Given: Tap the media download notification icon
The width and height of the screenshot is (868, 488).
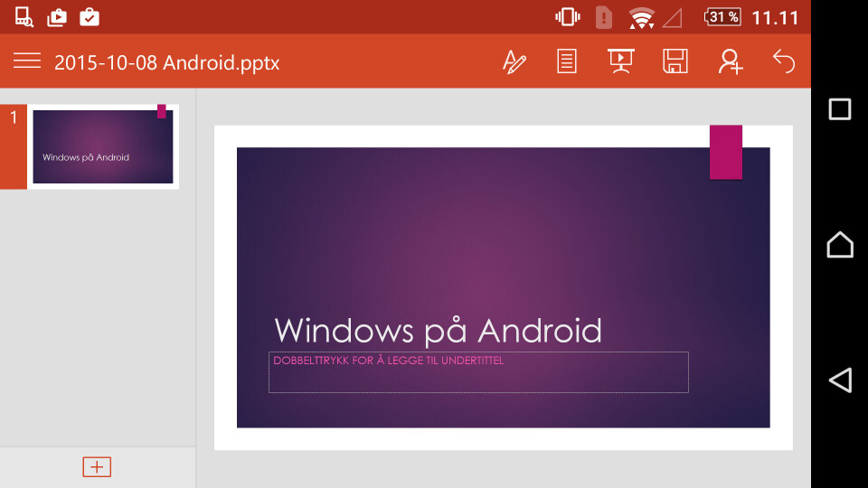Looking at the screenshot, I should click(56, 18).
